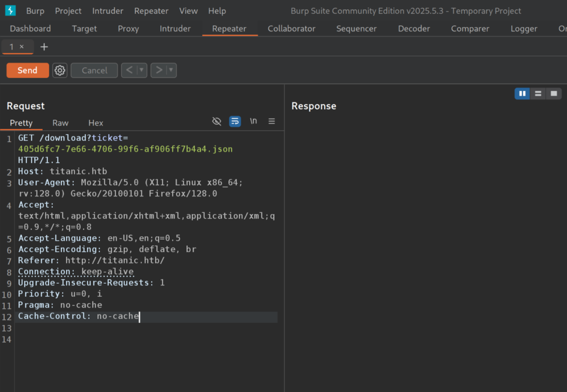Open forward history dropdown arrow
Image resolution: width=567 pixels, height=392 pixels.
(171, 70)
